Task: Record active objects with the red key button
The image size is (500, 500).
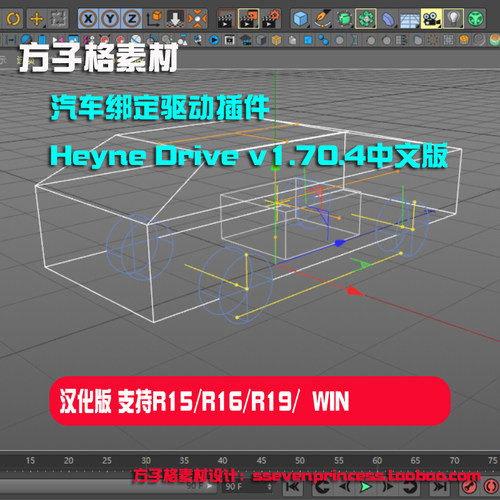Action: coord(469,487)
